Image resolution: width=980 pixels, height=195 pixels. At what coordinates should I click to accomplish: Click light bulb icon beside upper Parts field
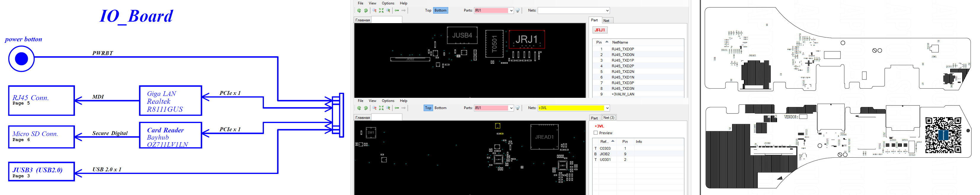[518, 11]
